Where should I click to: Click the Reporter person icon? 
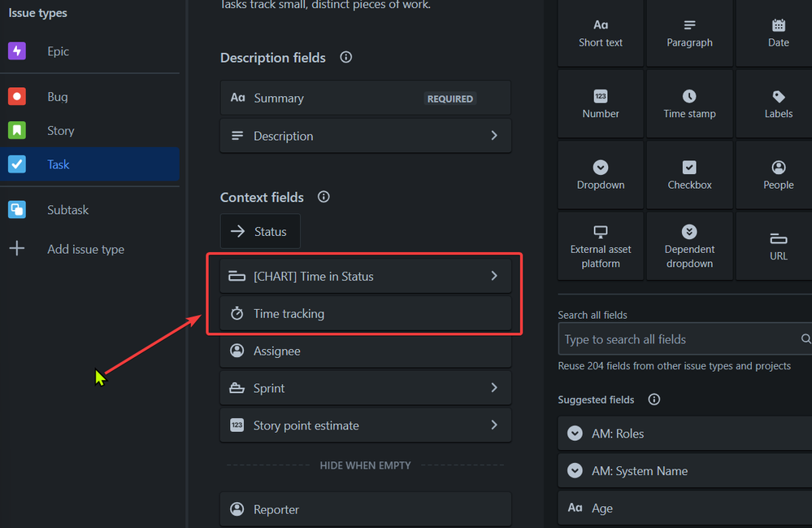[x=237, y=508]
